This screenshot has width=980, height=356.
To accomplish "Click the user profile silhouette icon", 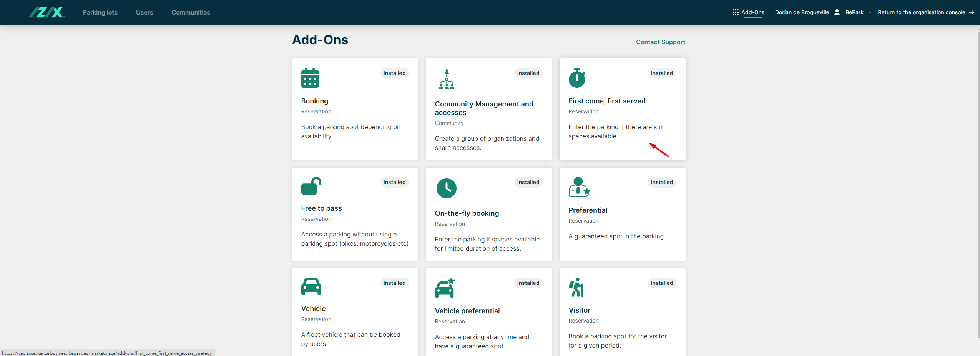I will click(x=837, y=12).
